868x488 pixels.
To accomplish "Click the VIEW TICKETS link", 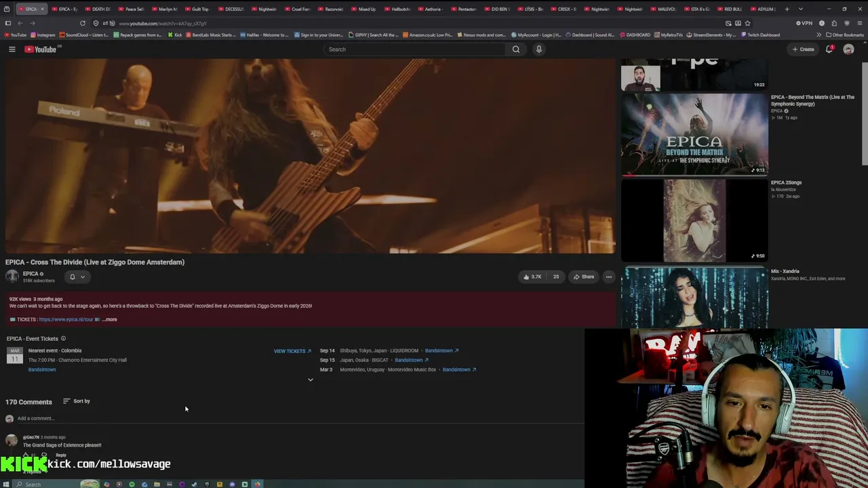I will (x=292, y=351).
